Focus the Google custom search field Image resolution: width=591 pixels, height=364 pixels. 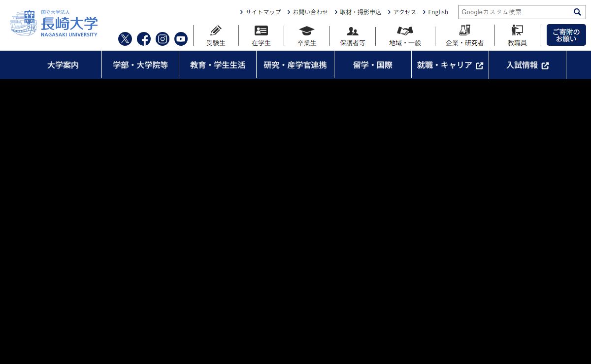point(515,12)
